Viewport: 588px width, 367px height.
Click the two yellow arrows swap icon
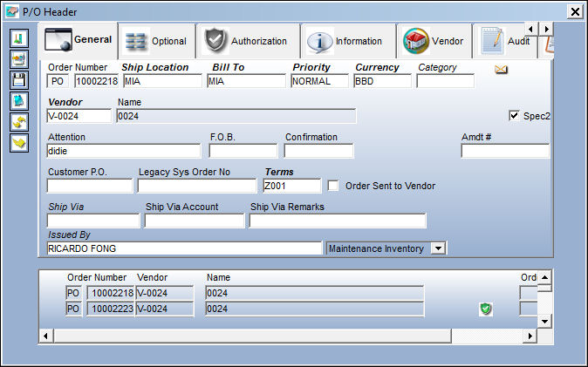coord(19,122)
